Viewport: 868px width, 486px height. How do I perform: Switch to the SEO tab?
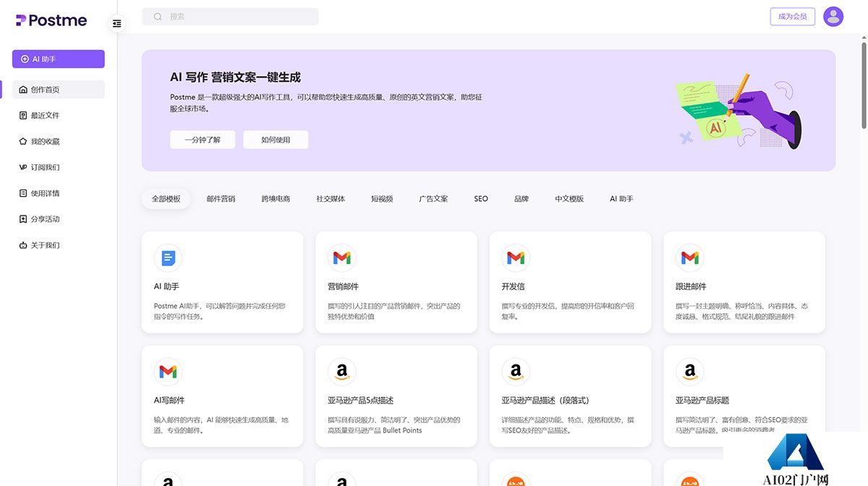pyautogui.click(x=481, y=199)
